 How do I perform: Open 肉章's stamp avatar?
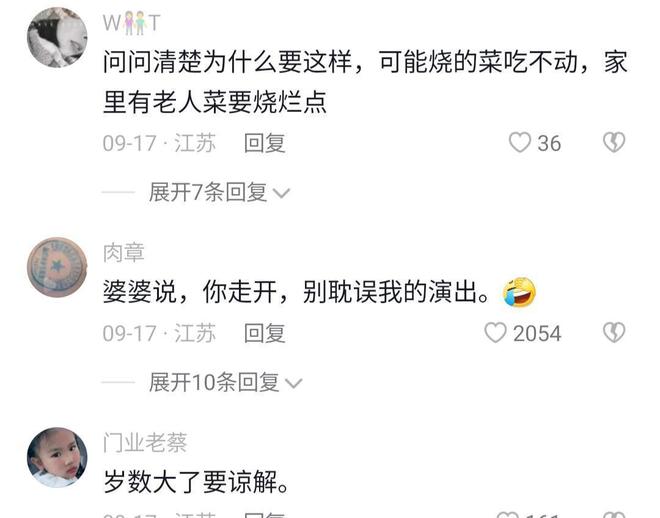(57, 268)
